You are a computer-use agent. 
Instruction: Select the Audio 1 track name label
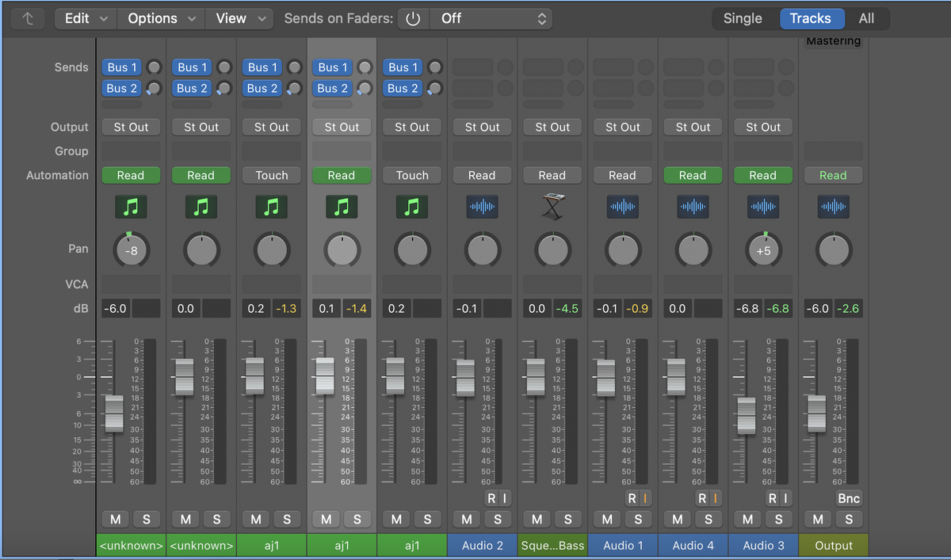pos(623,545)
